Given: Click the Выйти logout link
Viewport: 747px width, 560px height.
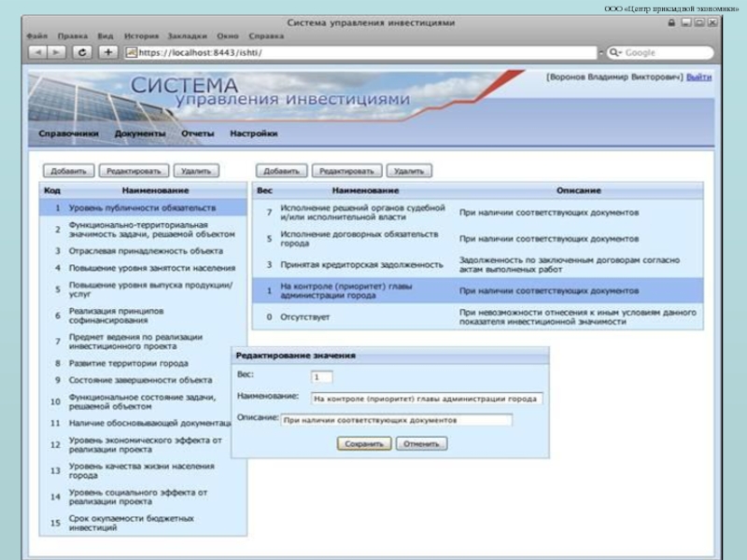Looking at the screenshot, I should point(698,77).
